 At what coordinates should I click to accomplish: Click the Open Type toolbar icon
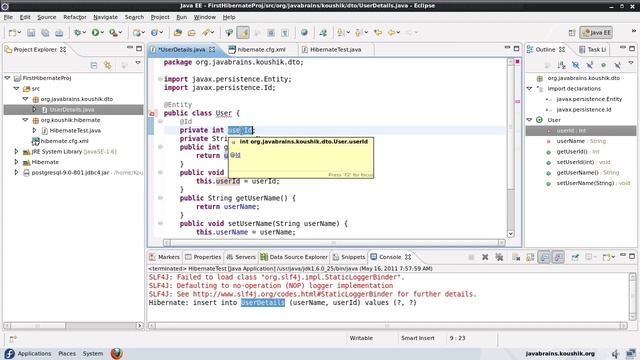click(x=178, y=33)
